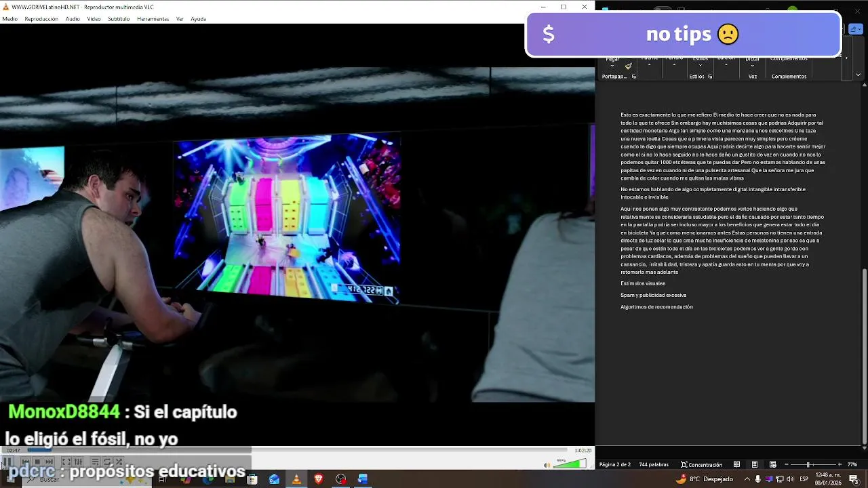Open Microsoft Store from taskbar
The height and width of the screenshot is (488, 868).
(x=252, y=479)
